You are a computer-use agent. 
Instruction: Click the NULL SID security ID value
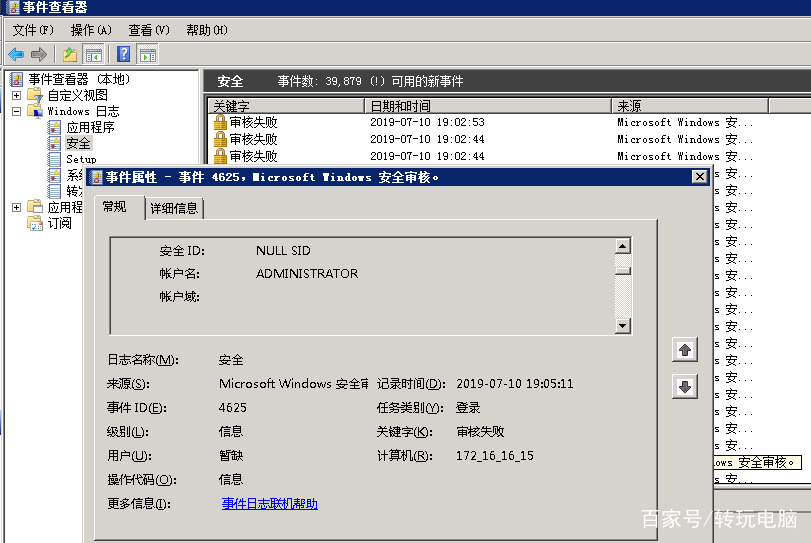[283, 251]
